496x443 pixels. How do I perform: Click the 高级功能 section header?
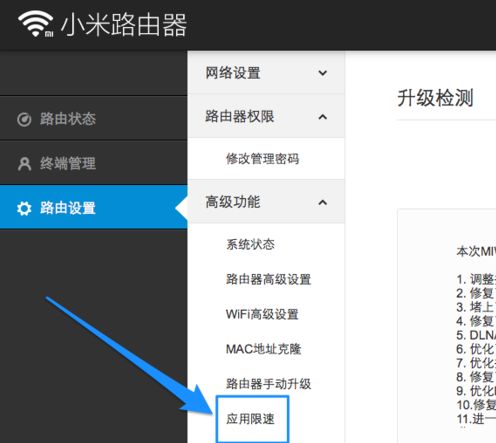pyautogui.click(x=266, y=202)
